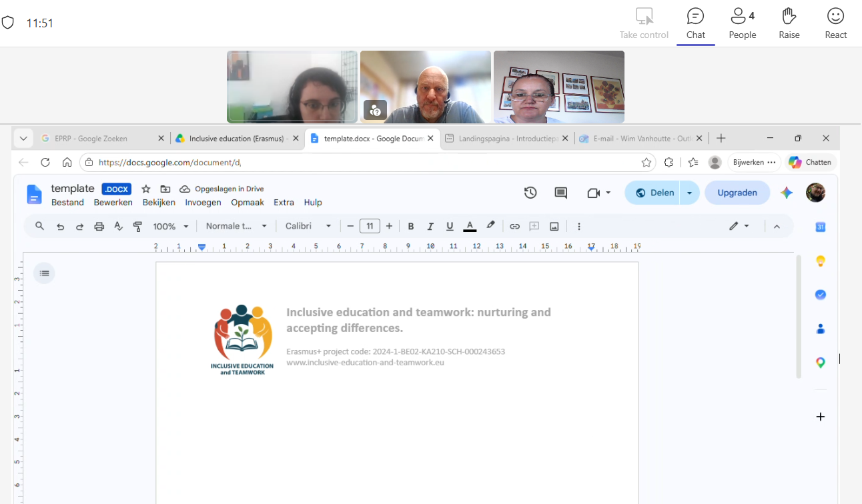This screenshot has height=504, width=862.
Task: Choose text color with underlined A
Action: click(470, 227)
